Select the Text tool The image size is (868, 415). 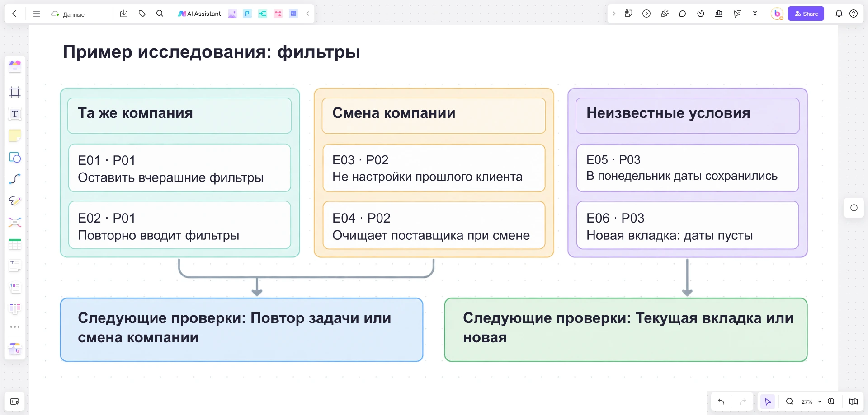click(x=15, y=114)
